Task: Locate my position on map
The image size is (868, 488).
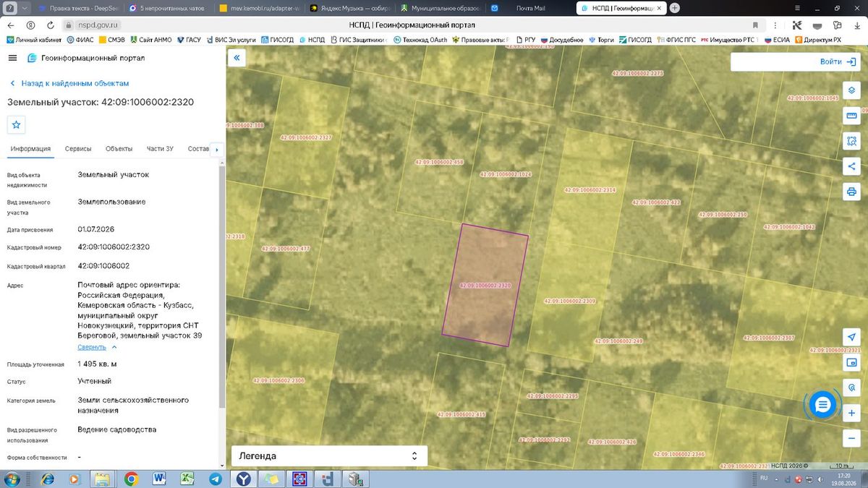Action: [x=851, y=338]
